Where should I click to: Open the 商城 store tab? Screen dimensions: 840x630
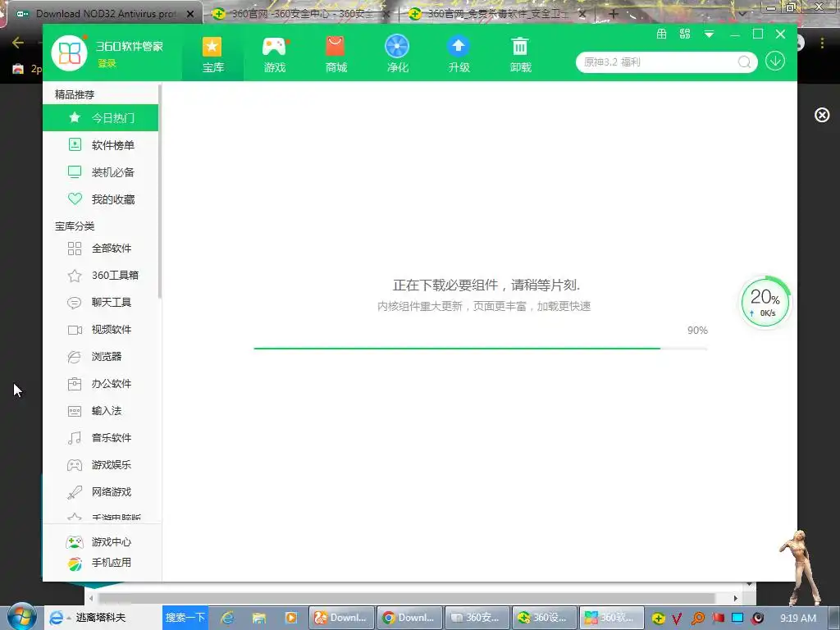(336, 55)
